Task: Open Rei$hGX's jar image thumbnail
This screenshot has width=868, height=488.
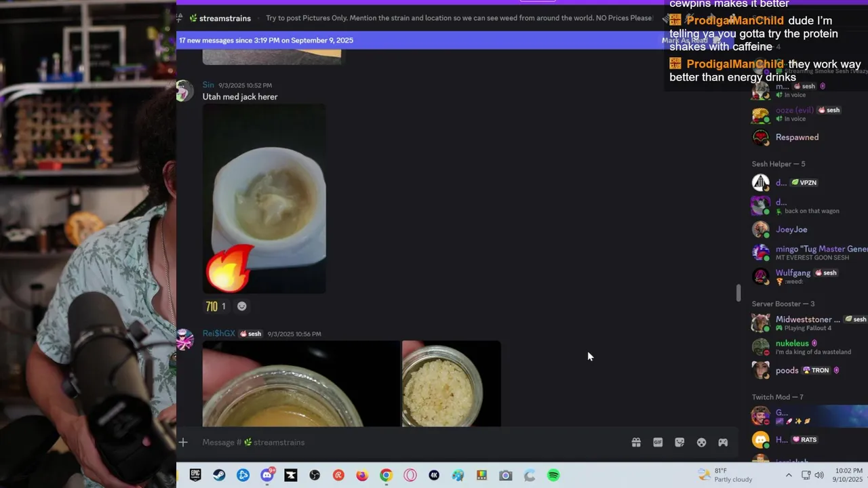Action: pyautogui.click(x=452, y=384)
